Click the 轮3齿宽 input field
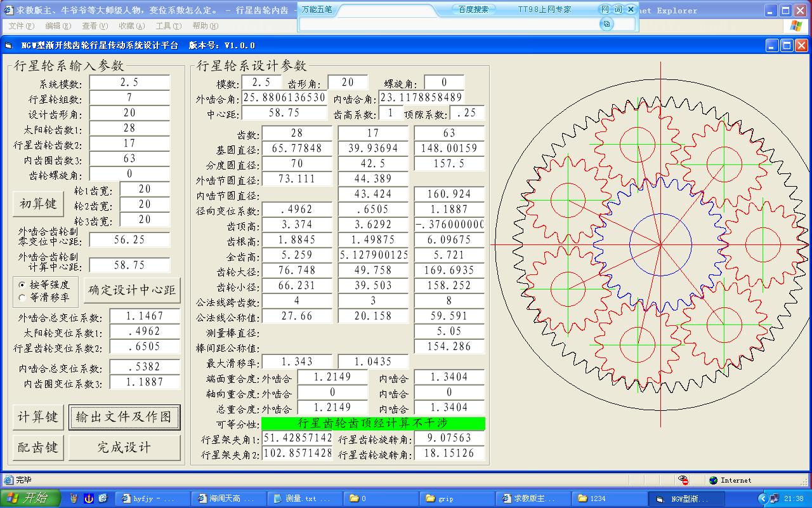Image resolution: width=812 pixels, height=508 pixels. point(145,220)
